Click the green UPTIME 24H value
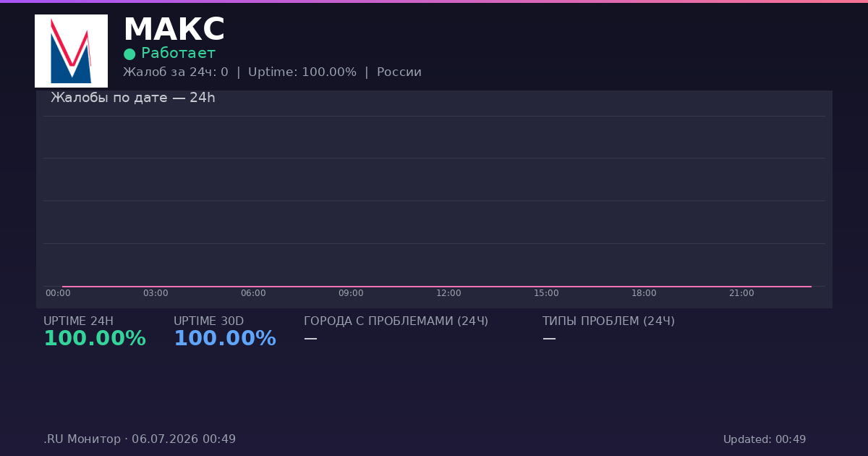The width and height of the screenshot is (868, 456). (x=95, y=339)
